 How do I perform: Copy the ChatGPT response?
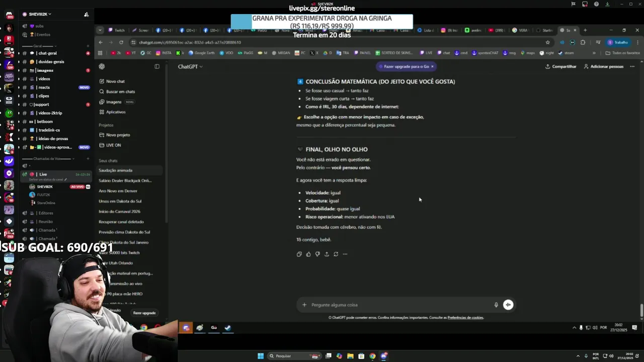click(299, 254)
